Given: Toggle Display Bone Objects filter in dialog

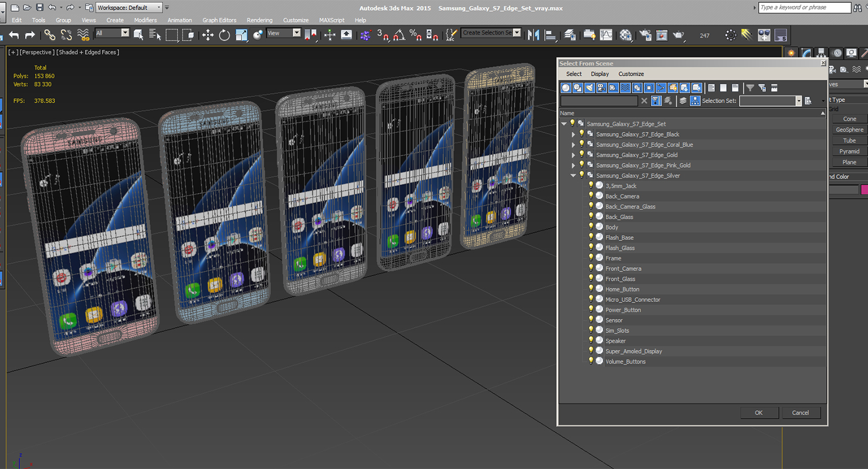Looking at the screenshot, I should click(660, 88).
